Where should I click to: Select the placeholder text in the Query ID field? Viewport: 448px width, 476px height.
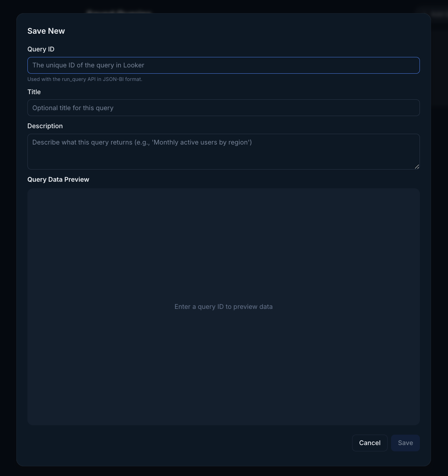(x=88, y=65)
